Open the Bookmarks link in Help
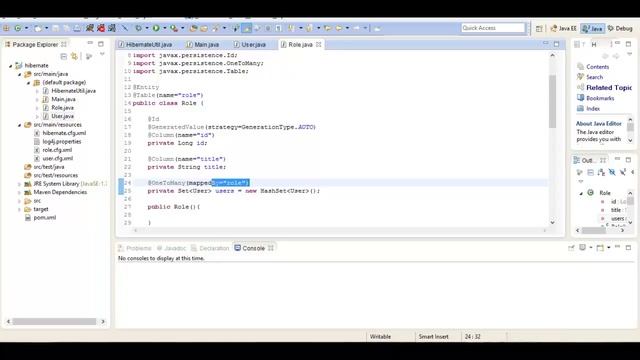Image resolution: width=640 pixels, height=360 pixels. tap(600, 98)
